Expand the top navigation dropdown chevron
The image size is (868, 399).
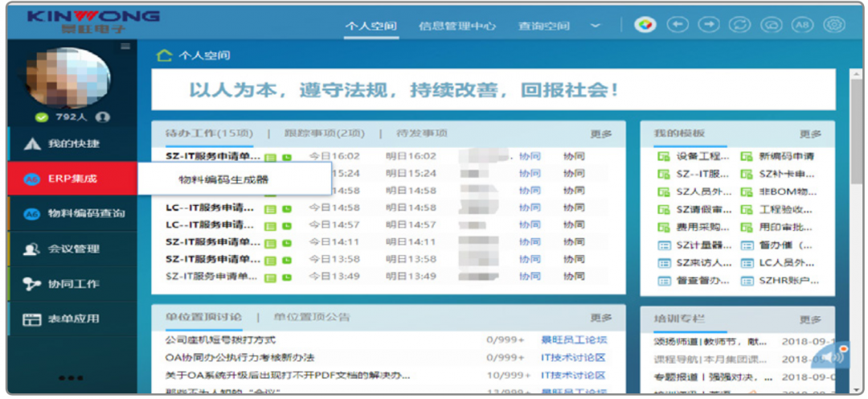pos(596,26)
